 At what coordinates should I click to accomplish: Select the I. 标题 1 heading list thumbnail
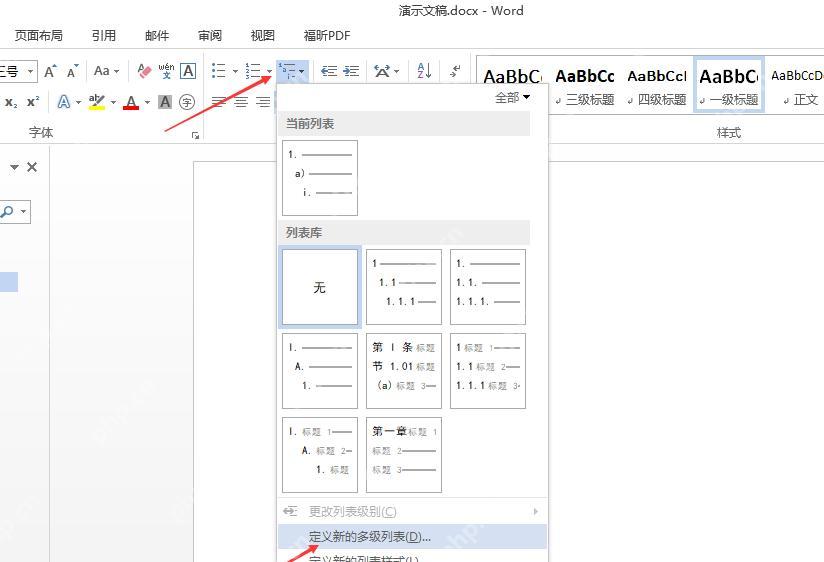tap(320, 455)
